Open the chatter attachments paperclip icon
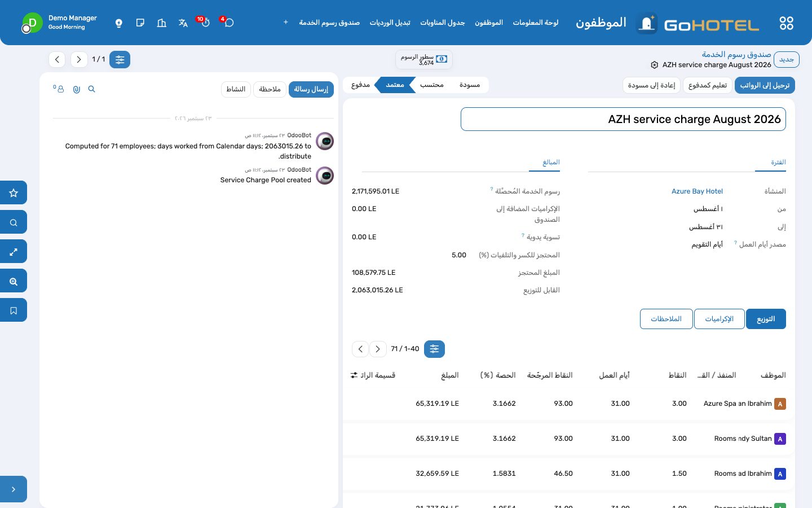This screenshot has width=812, height=508. pyautogui.click(x=77, y=89)
